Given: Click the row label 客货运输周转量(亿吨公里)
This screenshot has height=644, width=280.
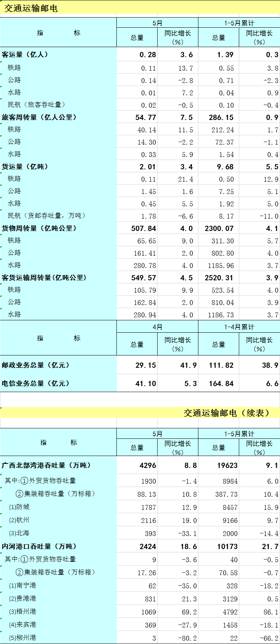Looking at the screenshot, I should (x=44, y=278).
